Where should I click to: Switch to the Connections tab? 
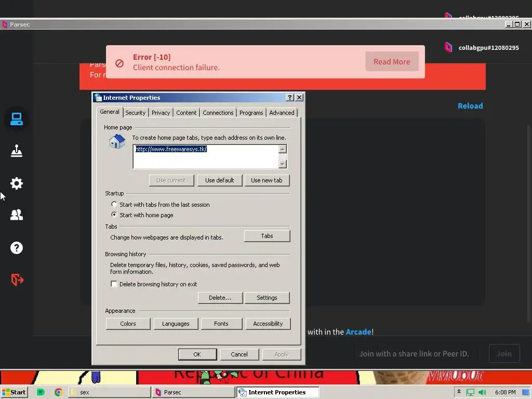tap(218, 113)
